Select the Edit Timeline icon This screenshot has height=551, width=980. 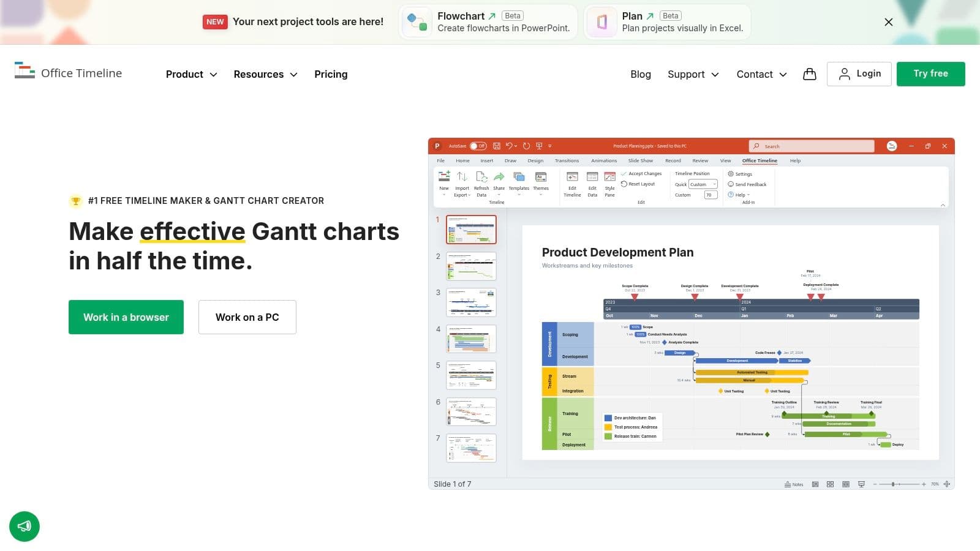573,178
